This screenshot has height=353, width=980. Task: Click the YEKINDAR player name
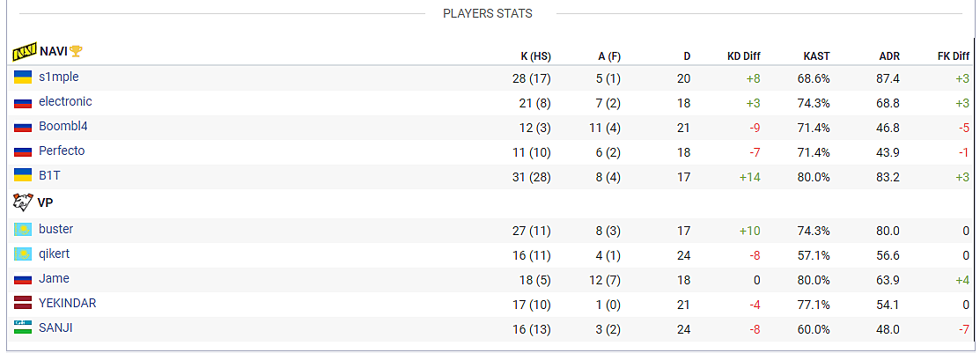click(x=68, y=303)
